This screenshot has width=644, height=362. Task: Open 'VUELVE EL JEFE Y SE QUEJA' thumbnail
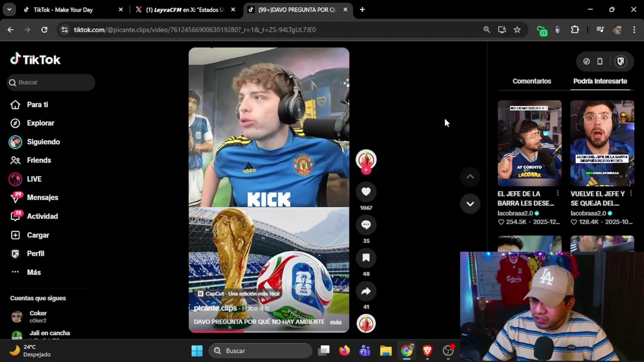(602, 143)
